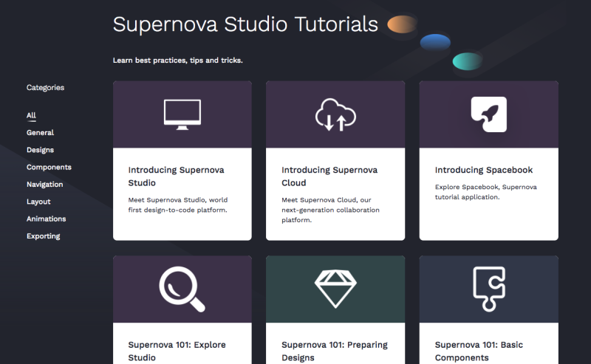Viewport: 591px width, 364px height.
Task: Show the Components category tutorials
Action: point(49,167)
